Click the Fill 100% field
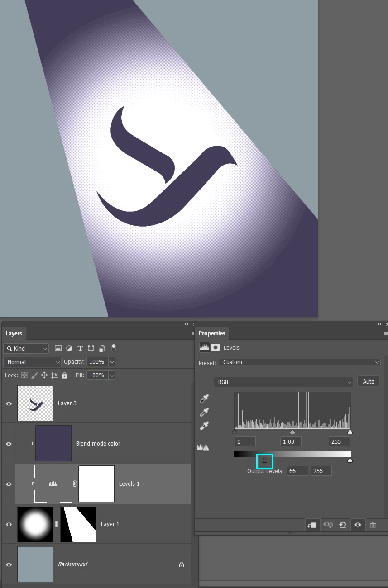 click(x=97, y=375)
